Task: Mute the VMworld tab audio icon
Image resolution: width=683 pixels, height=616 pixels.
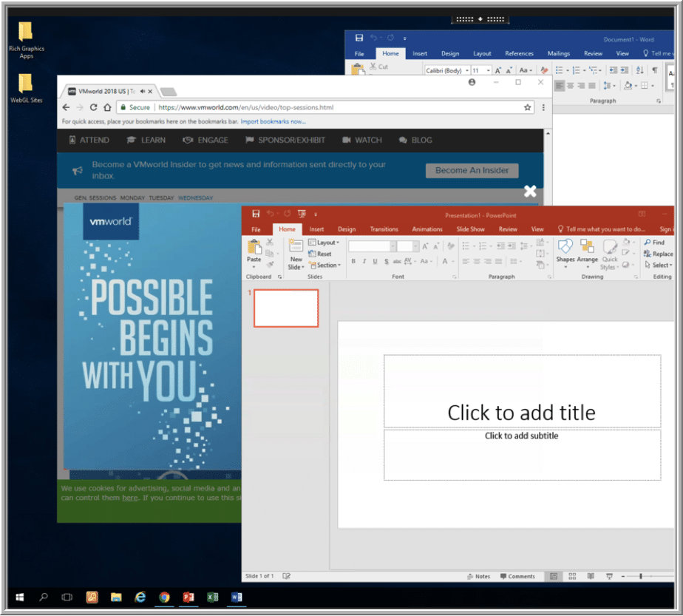Action: coord(143,92)
